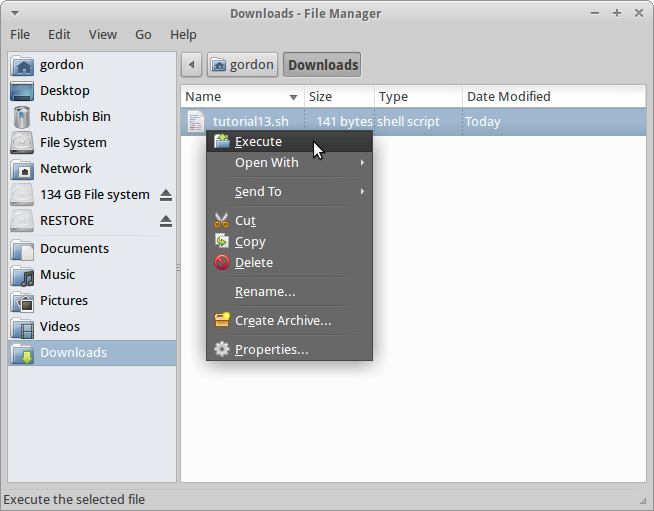Choose Execute from the context menu

coord(258,142)
